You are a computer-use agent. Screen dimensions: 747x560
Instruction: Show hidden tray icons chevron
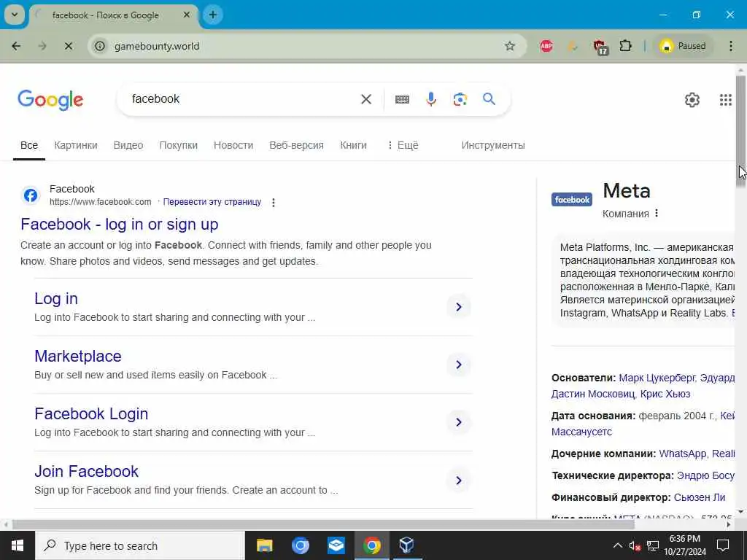[617, 545]
